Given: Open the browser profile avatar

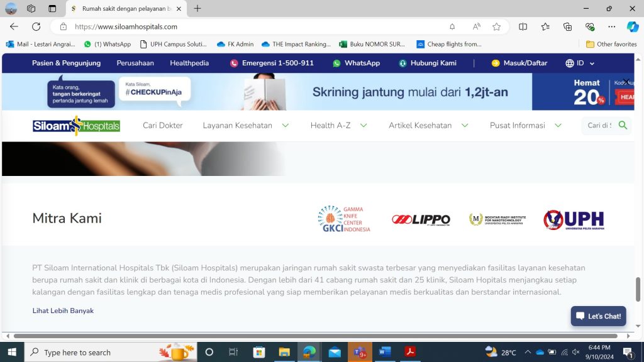Looking at the screenshot, I should [11, 8].
